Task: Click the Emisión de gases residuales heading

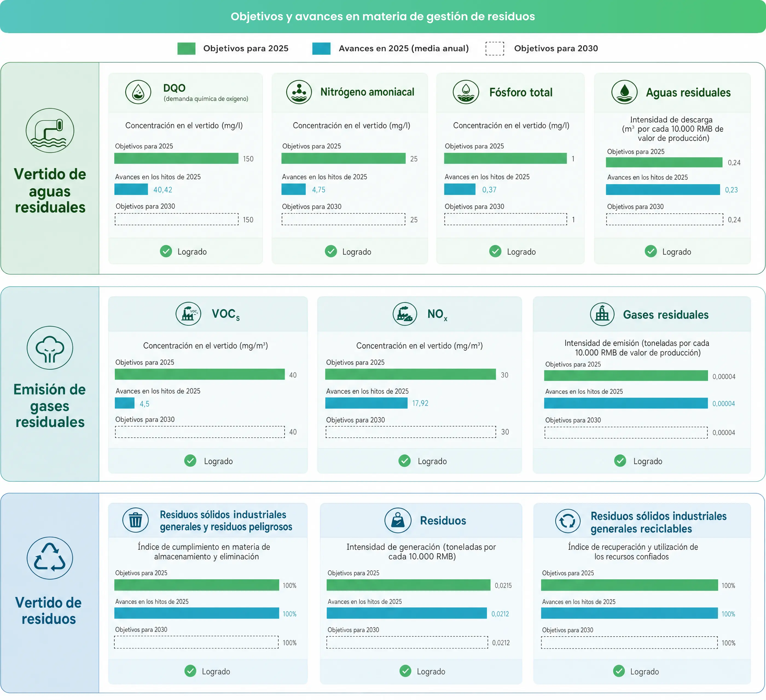Action: point(50,406)
